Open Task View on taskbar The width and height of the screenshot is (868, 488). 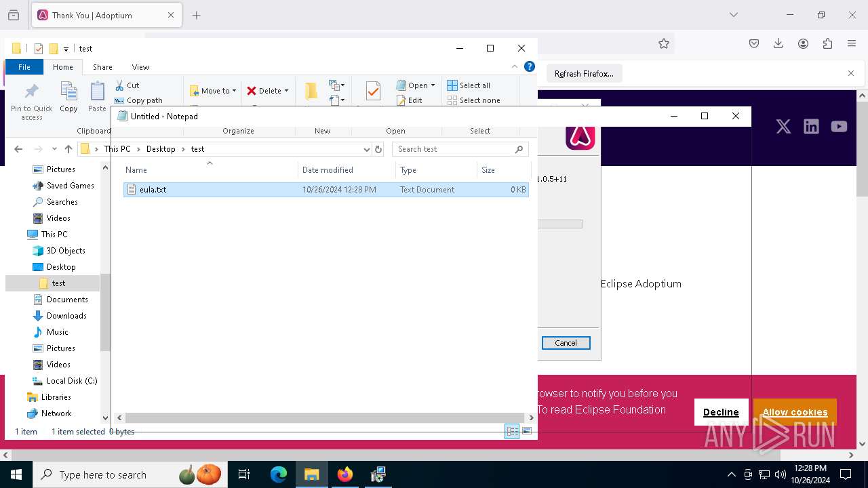point(244,474)
